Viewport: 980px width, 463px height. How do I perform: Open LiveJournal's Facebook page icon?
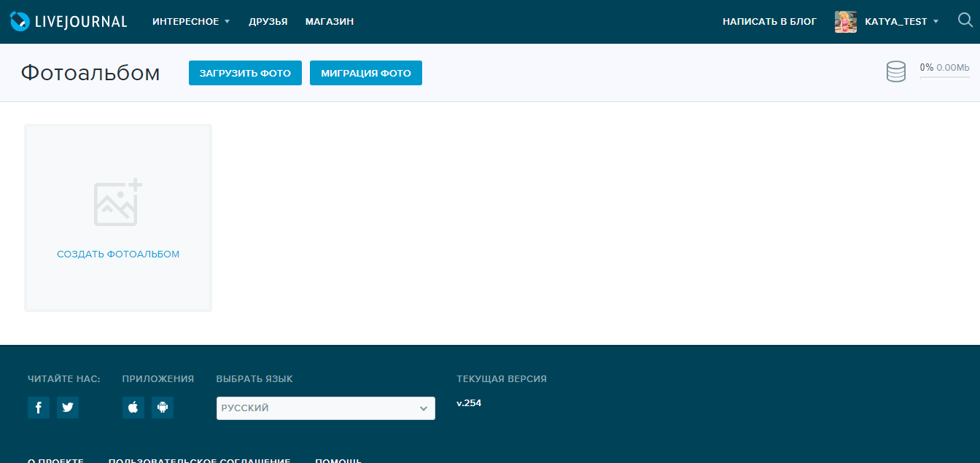click(38, 407)
